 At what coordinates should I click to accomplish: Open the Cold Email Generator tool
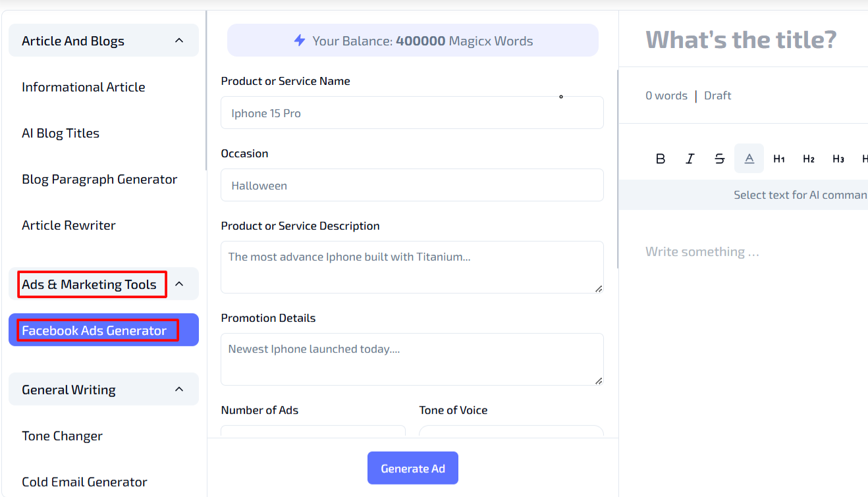pyautogui.click(x=84, y=482)
